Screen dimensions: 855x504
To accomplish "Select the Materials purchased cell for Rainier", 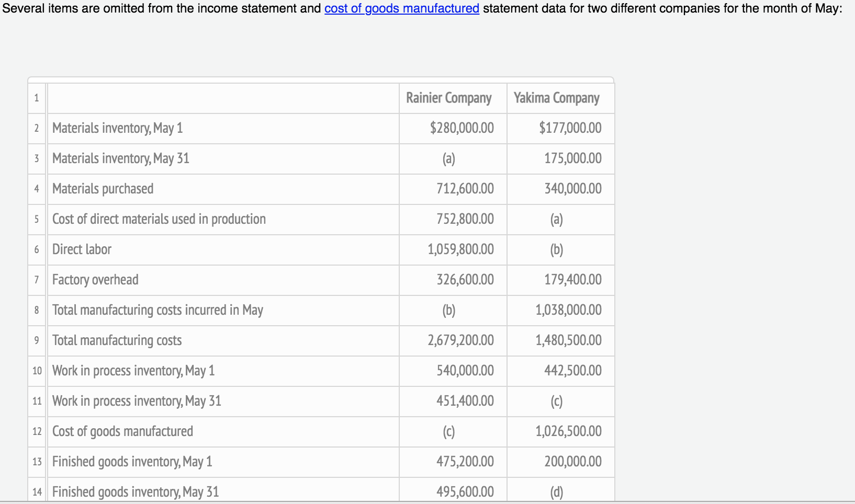I will [x=465, y=189].
